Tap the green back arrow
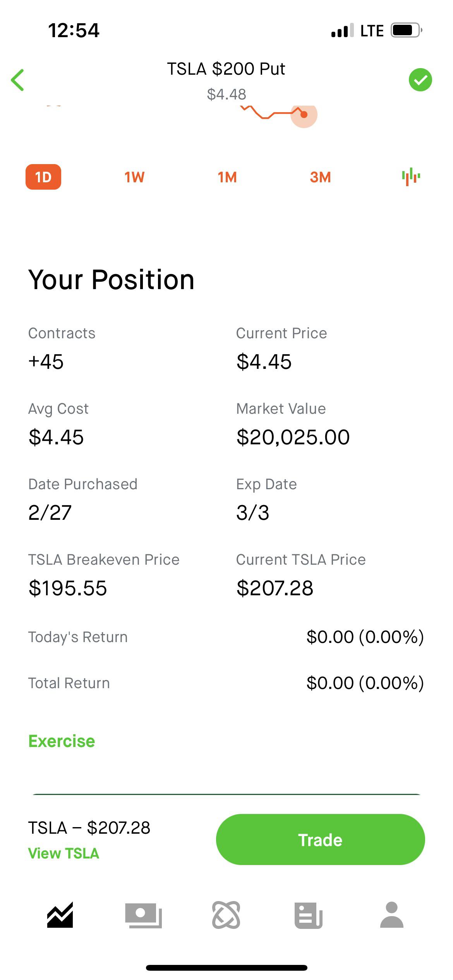 [x=18, y=80]
